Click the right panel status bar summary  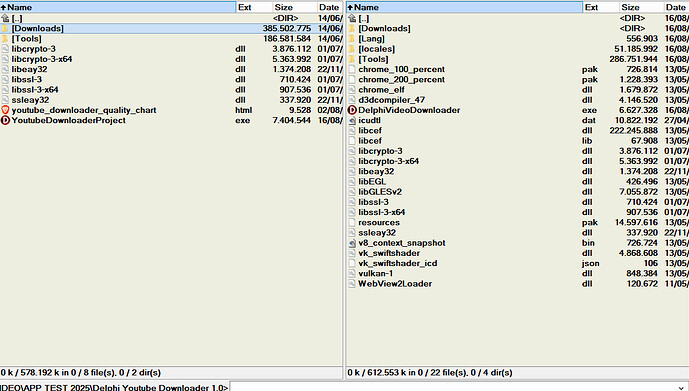(430, 373)
